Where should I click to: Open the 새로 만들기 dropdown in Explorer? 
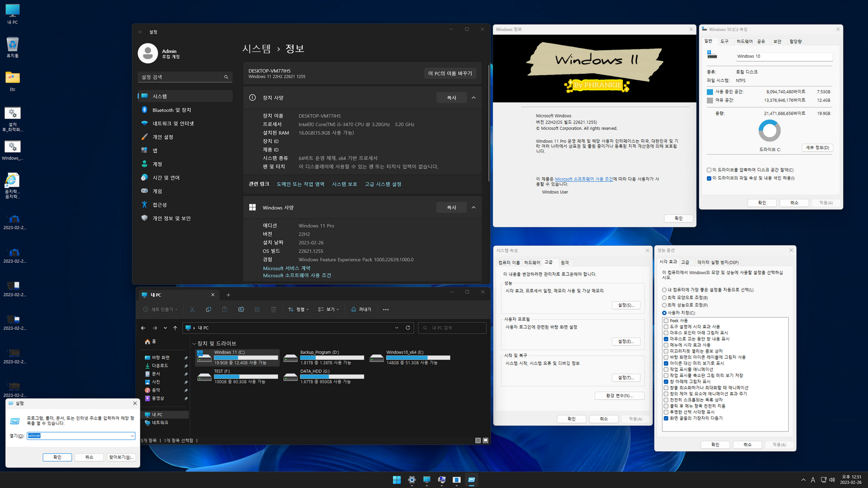[161, 309]
